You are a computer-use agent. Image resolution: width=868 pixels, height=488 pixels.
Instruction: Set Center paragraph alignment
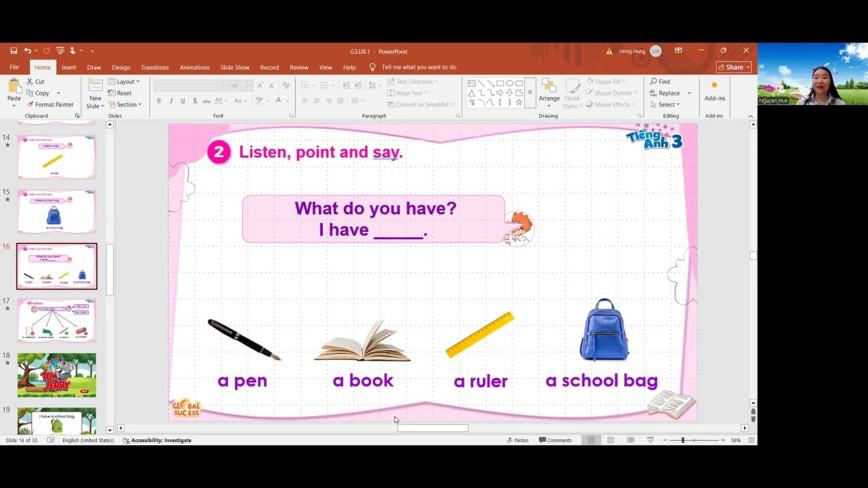tap(317, 101)
